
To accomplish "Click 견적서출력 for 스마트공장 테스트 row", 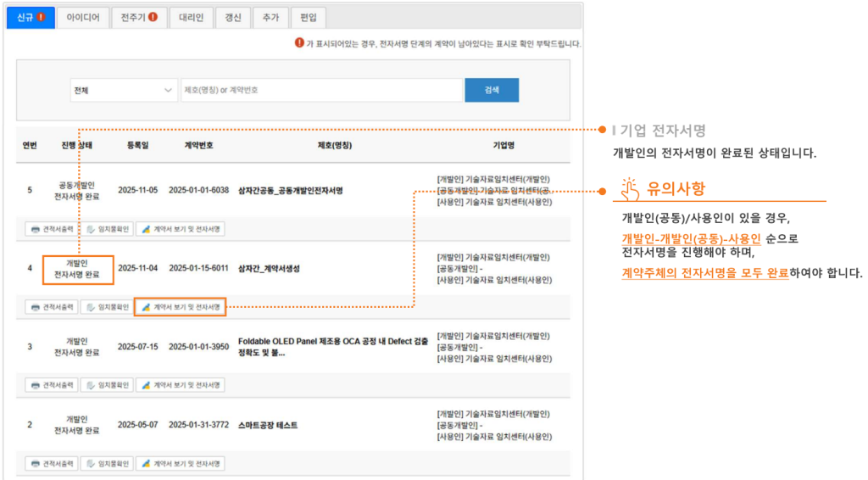I will click(x=52, y=463).
